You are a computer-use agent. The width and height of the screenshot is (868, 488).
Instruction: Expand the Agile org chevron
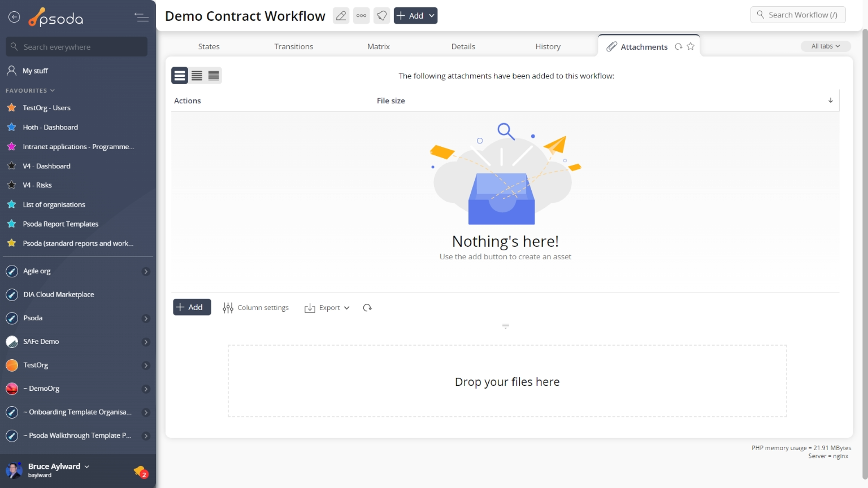[x=146, y=272]
